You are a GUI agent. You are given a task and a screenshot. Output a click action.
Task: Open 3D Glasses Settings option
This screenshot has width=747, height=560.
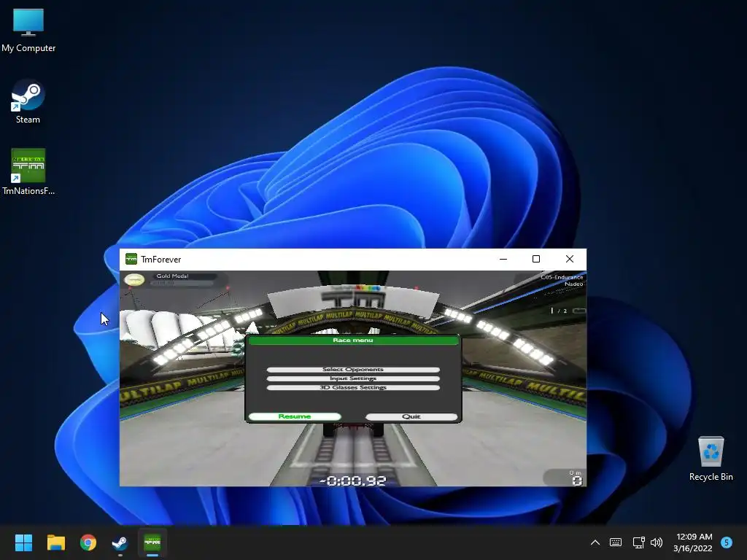coord(353,388)
